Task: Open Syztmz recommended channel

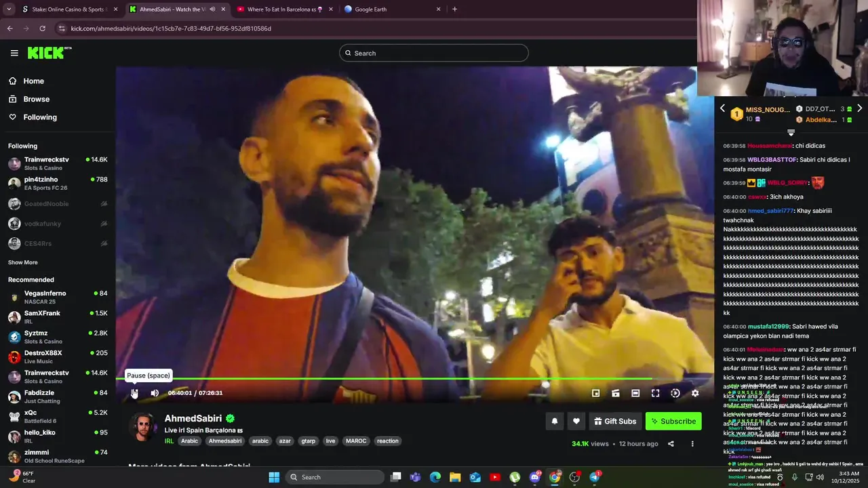Action: pyautogui.click(x=58, y=337)
